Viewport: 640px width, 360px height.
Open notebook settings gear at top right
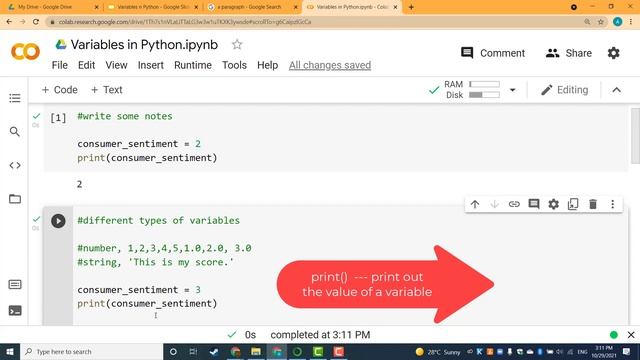pos(613,53)
